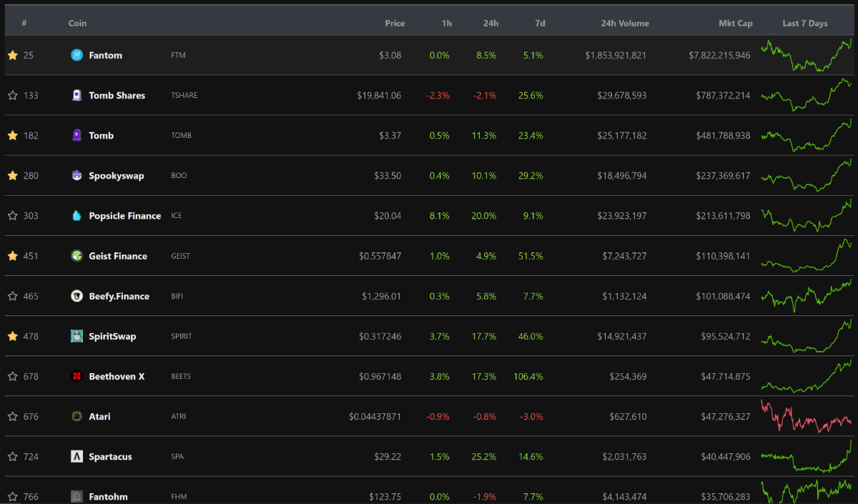Open the Popsicle Finance coin page
Viewport: 858px width, 504px height.
click(x=125, y=215)
